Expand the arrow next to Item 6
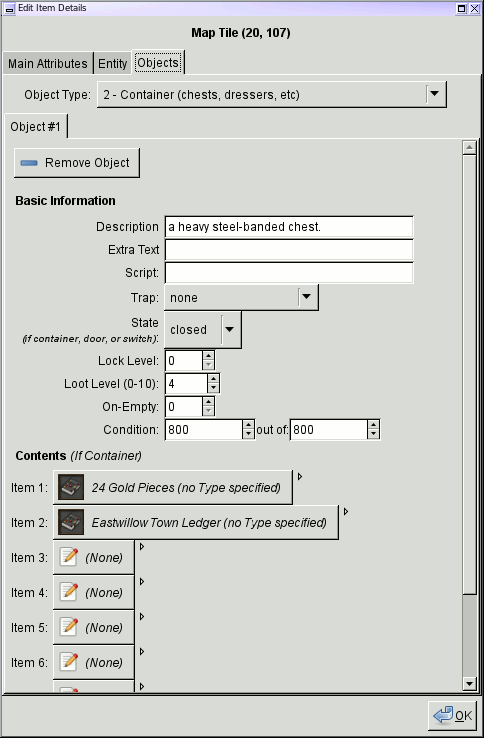The width and height of the screenshot is (484, 738). (x=142, y=651)
